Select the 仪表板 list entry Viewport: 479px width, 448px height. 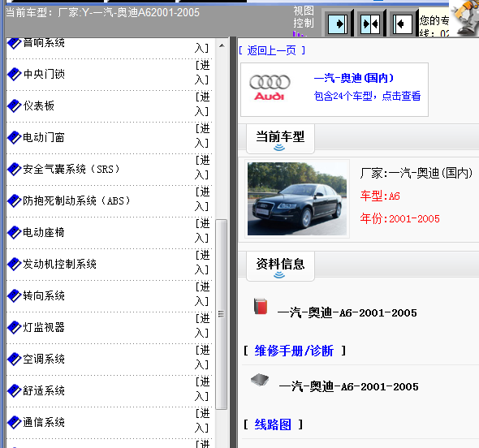(39, 106)
